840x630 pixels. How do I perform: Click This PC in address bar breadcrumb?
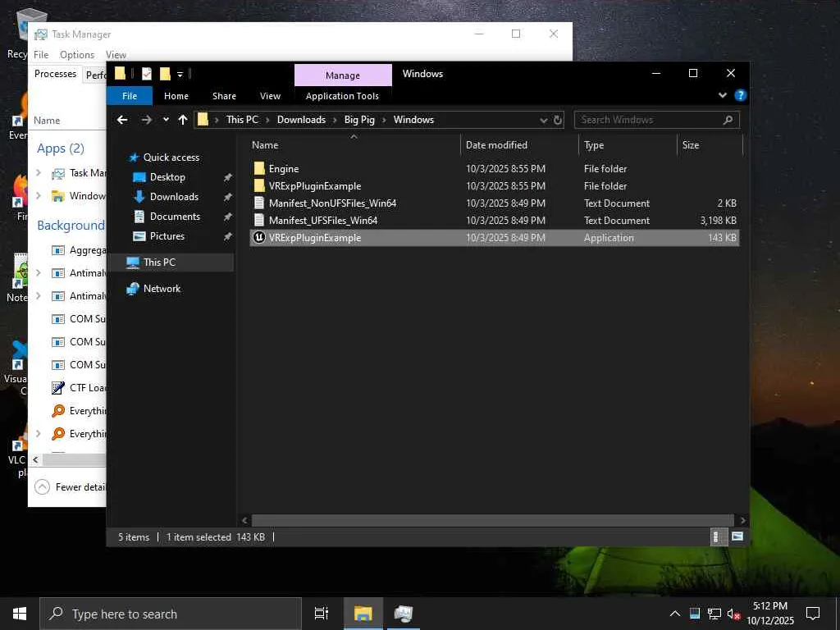242,120
